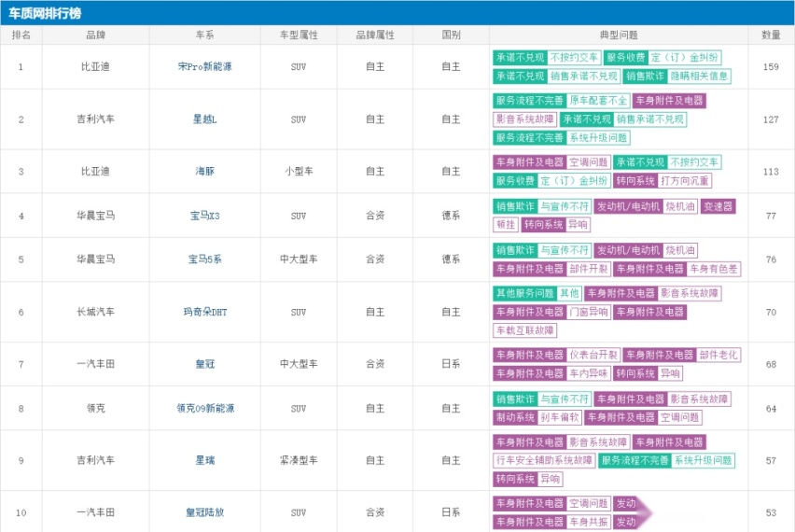The image size is (795, 532).
Task: Open the 皇冠 car series link
Action: pyautogui.click(x=205, y=364)
